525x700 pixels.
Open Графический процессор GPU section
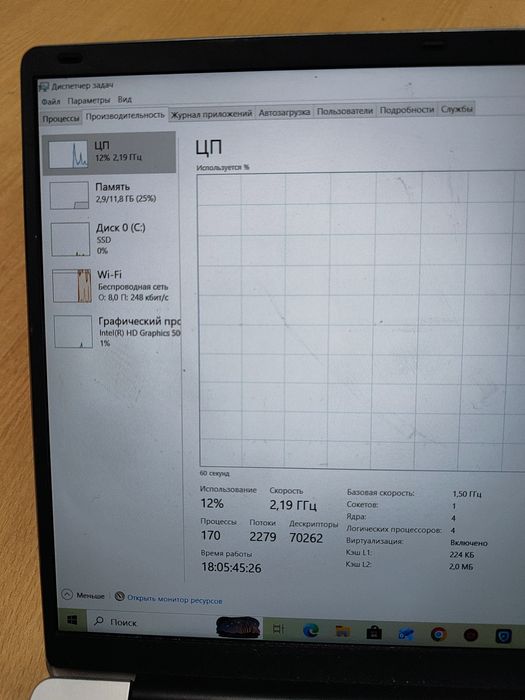pos(114,332)
